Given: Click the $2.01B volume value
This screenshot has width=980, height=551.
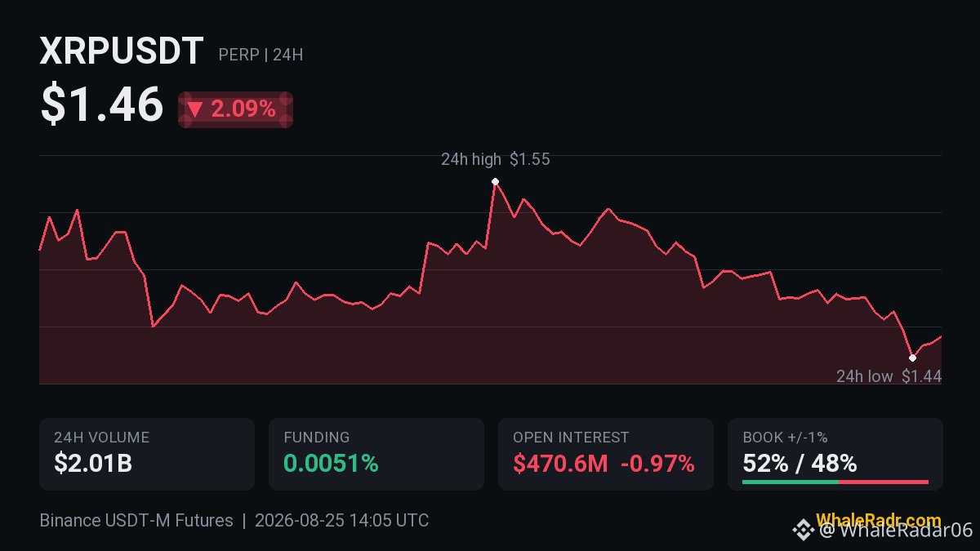Looking at the screenshot, I should click(x=93, y=464).
